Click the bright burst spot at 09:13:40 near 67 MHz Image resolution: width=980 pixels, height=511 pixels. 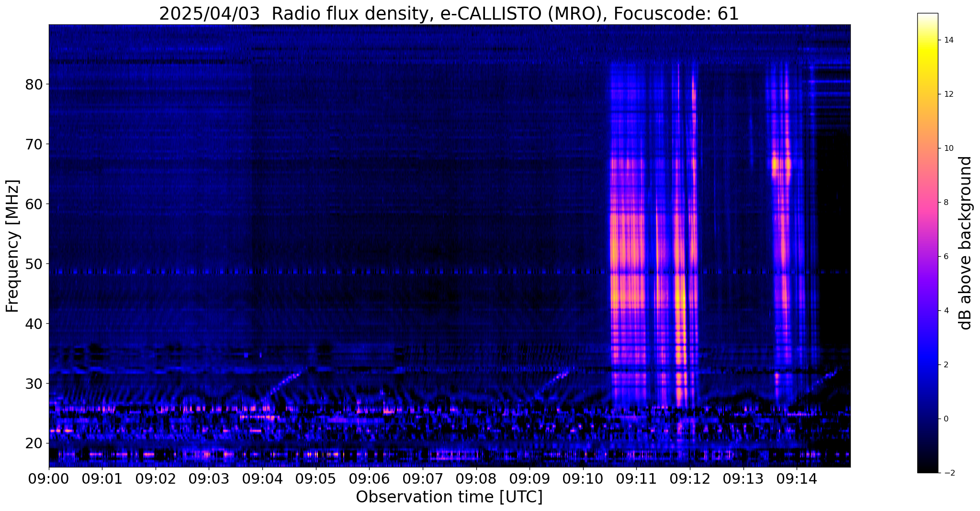(781, 164)
